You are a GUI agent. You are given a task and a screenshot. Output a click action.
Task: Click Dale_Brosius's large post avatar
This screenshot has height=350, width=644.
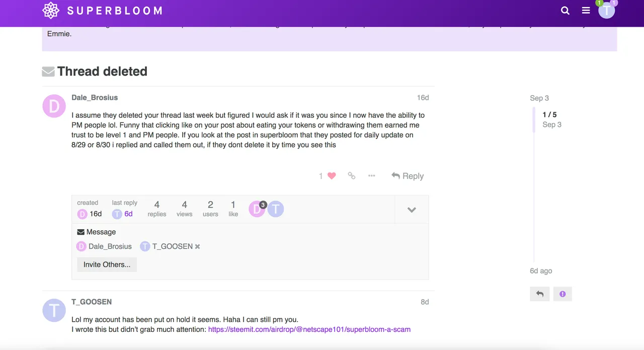coord(54,106)
